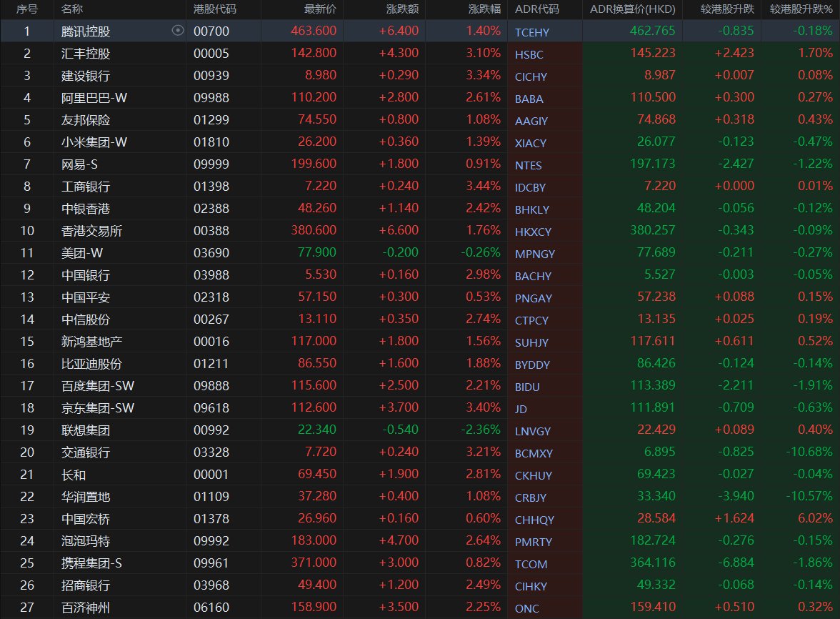Click HK code 00700
The width and height of the screenshot is (840, 619).
(211, 31)
